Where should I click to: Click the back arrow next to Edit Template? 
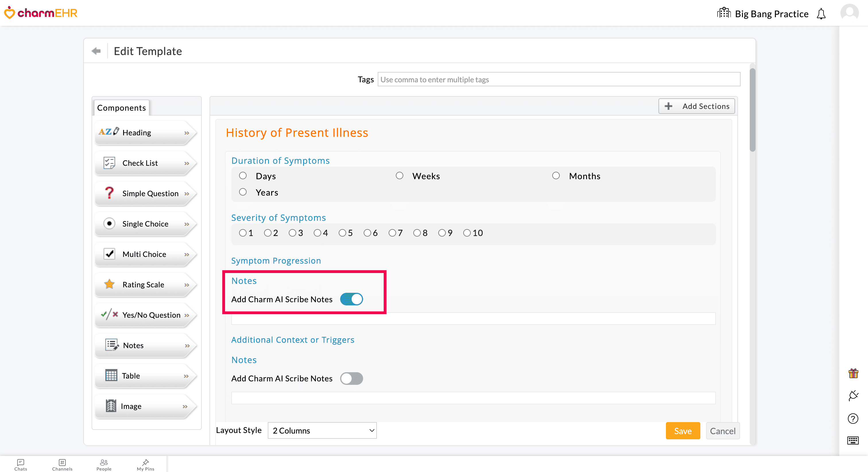tap(96, 51)
